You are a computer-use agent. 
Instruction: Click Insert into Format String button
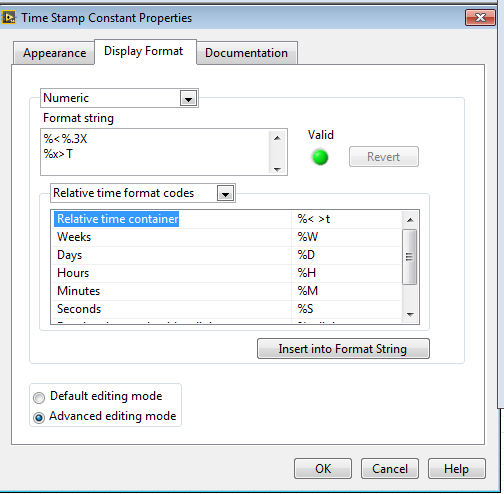click(343, 349)
